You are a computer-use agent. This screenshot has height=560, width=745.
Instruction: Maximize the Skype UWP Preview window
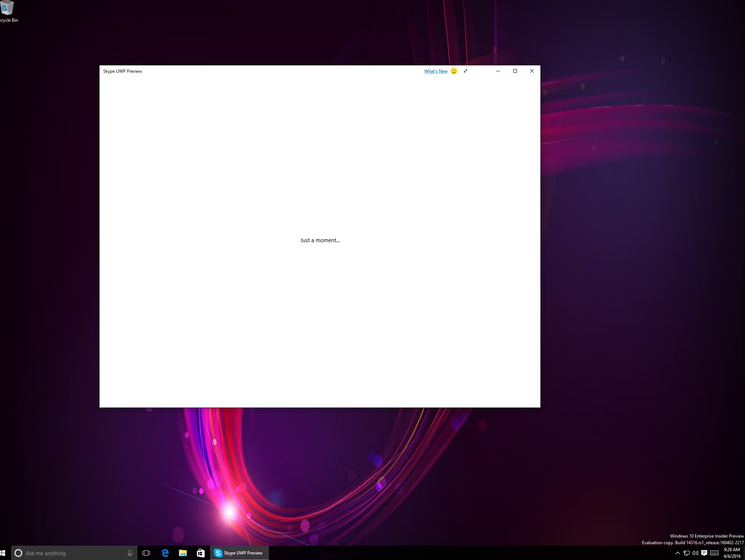pyautogui.click(x=515, y=71)
